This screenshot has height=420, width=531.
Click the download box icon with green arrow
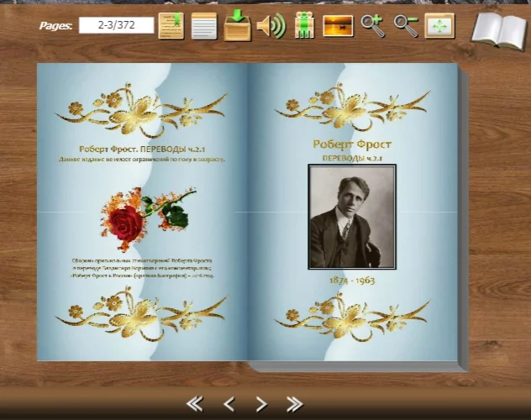click(238, 25)
